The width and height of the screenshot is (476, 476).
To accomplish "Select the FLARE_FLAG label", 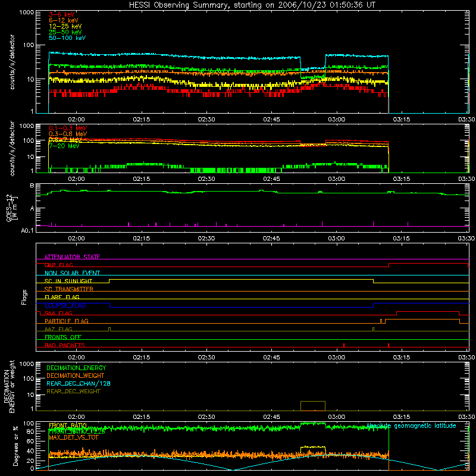I will tap(62, 297).
